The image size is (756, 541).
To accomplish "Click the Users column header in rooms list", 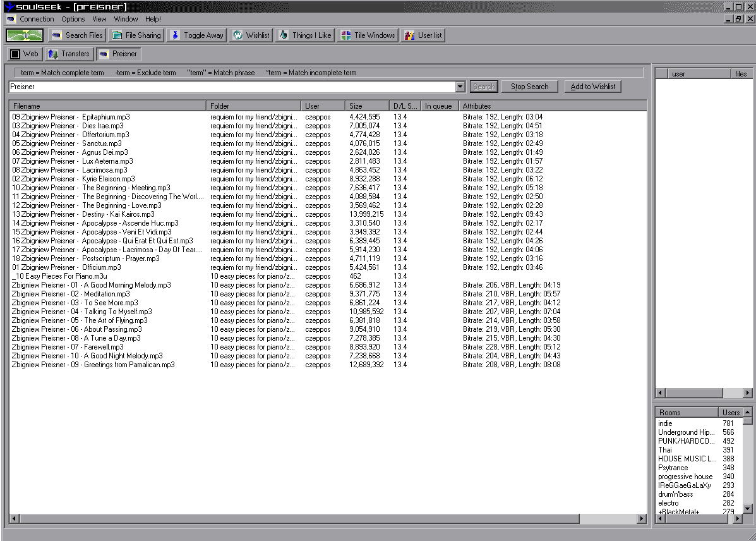I will pos(731,413).
